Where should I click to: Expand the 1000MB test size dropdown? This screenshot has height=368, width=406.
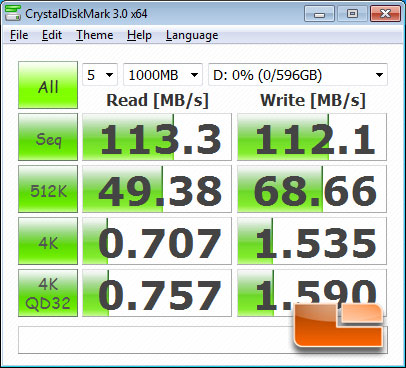pos(163,75)
